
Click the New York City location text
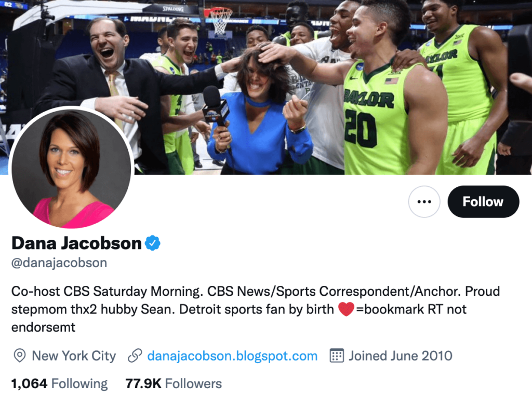coord(74,356)
